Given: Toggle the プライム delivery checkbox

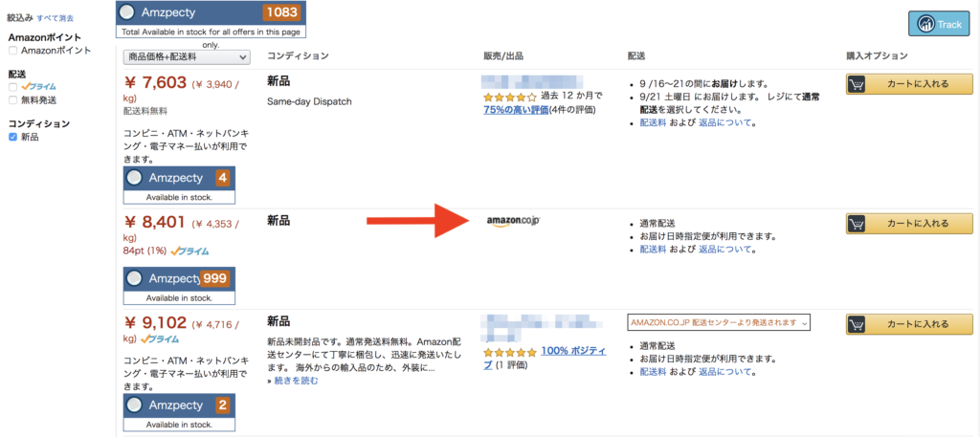Looking at the screenshot, I should [x=12, y=87].
